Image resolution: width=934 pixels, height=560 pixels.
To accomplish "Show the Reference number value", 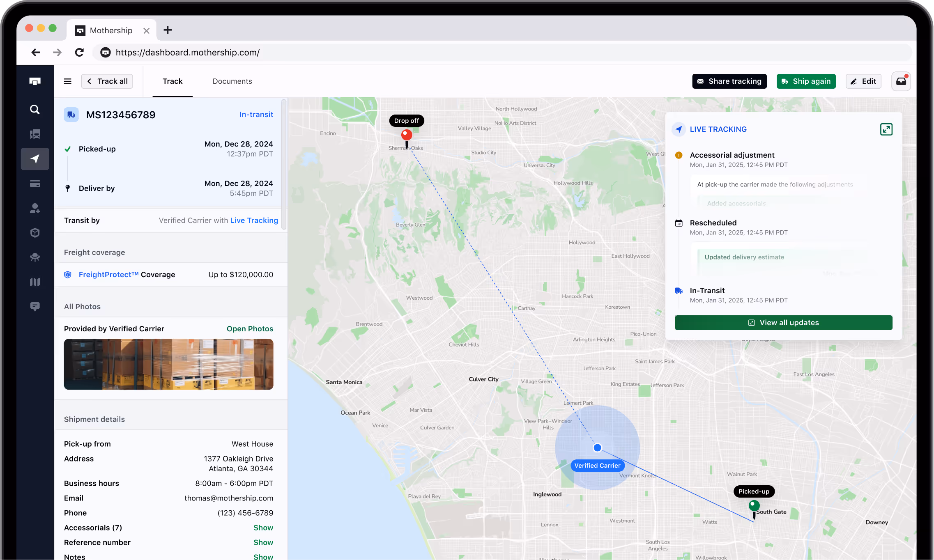I will pyautogui.click(x=263, y=542).
